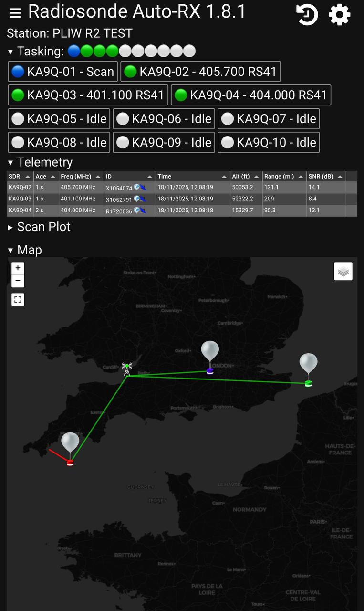The width and height of the screenshot is (364, 611).
Task: Sort telemetry by Alt (ft) column
Action: (x=246, y=177)
